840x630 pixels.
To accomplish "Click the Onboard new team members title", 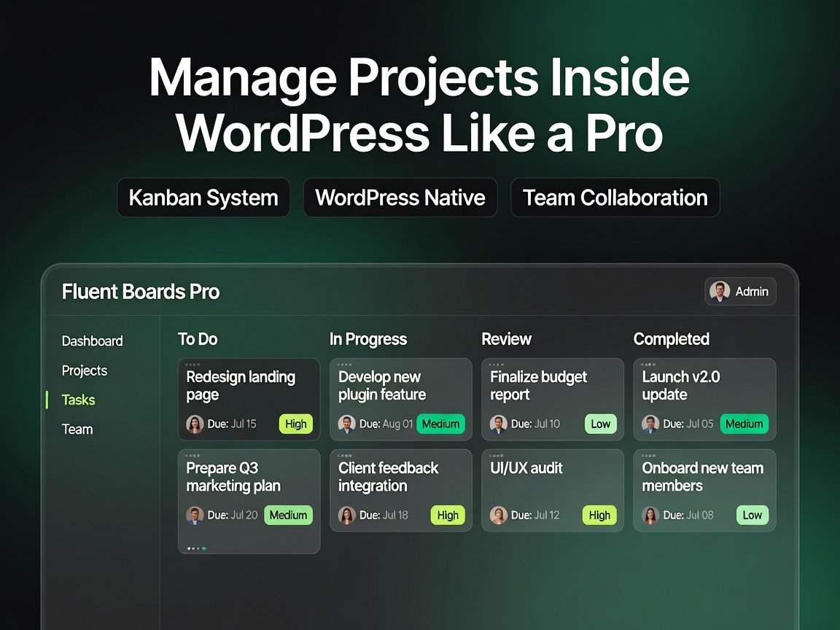I will [702, 477].
